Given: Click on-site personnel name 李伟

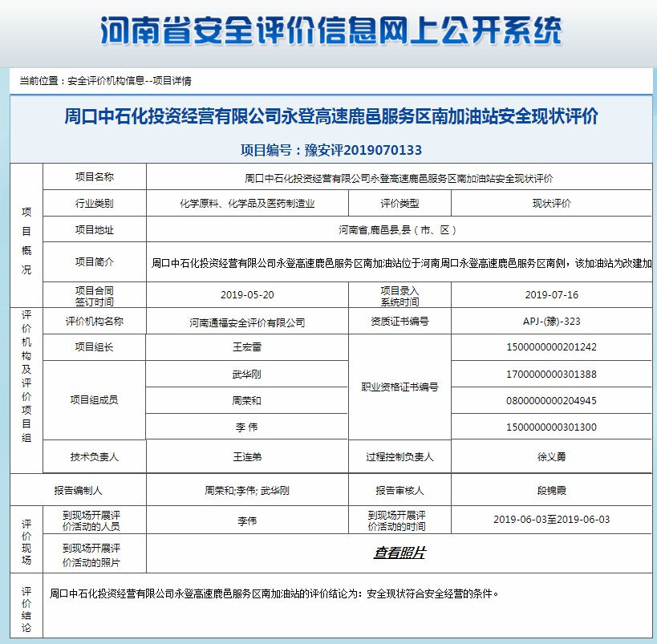Looking at the screenshot, I should [x=247, y=520].
